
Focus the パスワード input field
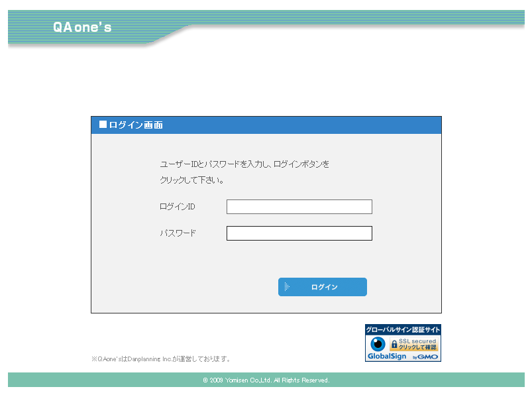299,233
